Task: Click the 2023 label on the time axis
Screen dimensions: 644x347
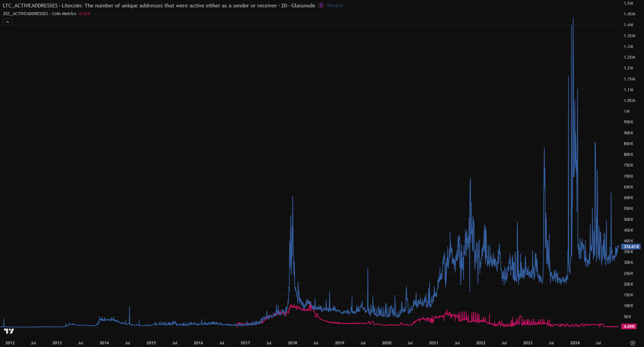Action: pyautogui.click(x=528, y=342)
